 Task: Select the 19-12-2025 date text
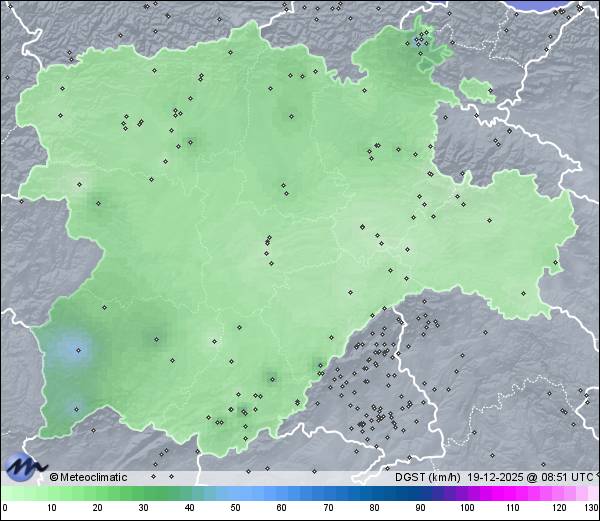pos(492,477)
